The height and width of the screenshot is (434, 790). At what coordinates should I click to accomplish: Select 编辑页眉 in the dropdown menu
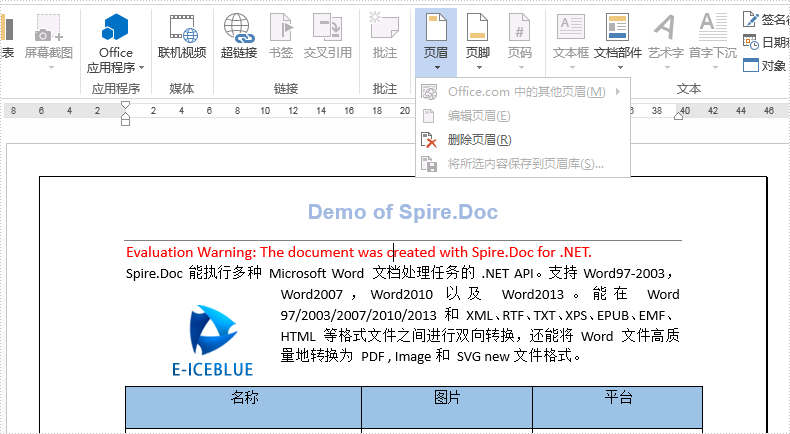pyautogui.click(x=479, y=116)
